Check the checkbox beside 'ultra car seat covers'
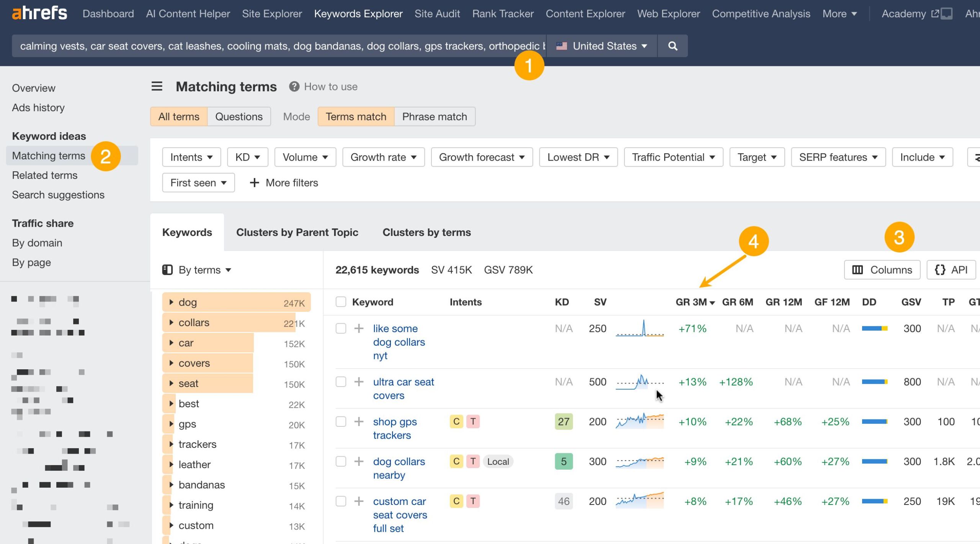 click(x=341, y=382)
